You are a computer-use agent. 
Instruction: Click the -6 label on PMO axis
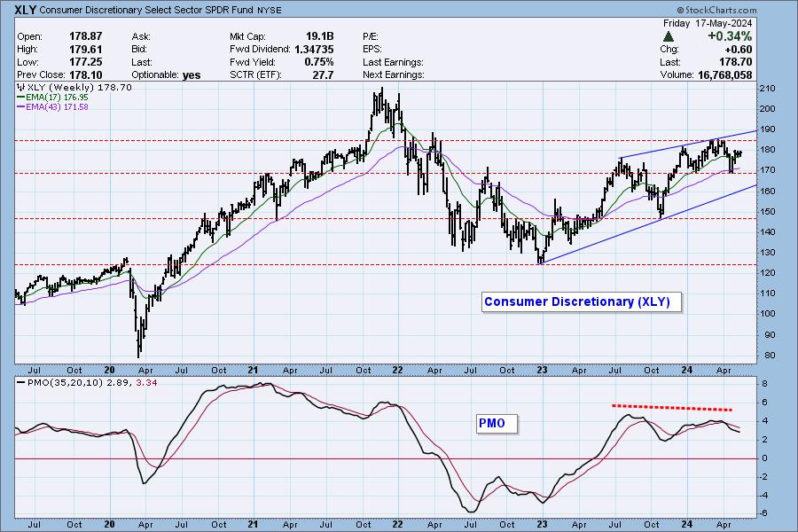pos(763,513)
